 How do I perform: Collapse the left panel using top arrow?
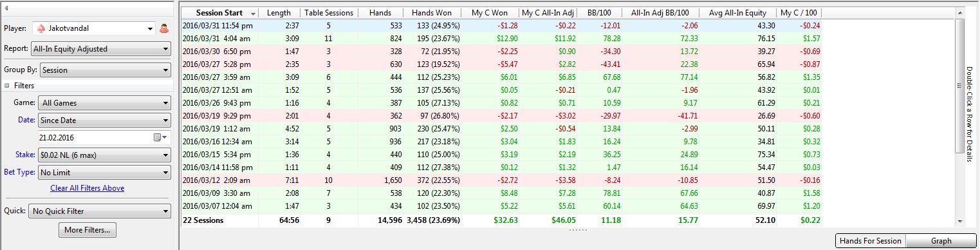pos(6,7)
